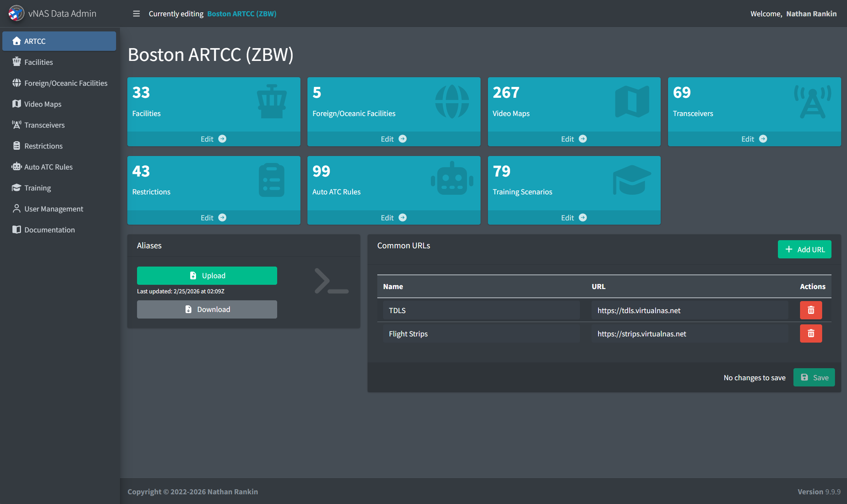Click the Copyright Nathan Rankin footer text
The image size is (847, 504).
[x=193, y=492]
